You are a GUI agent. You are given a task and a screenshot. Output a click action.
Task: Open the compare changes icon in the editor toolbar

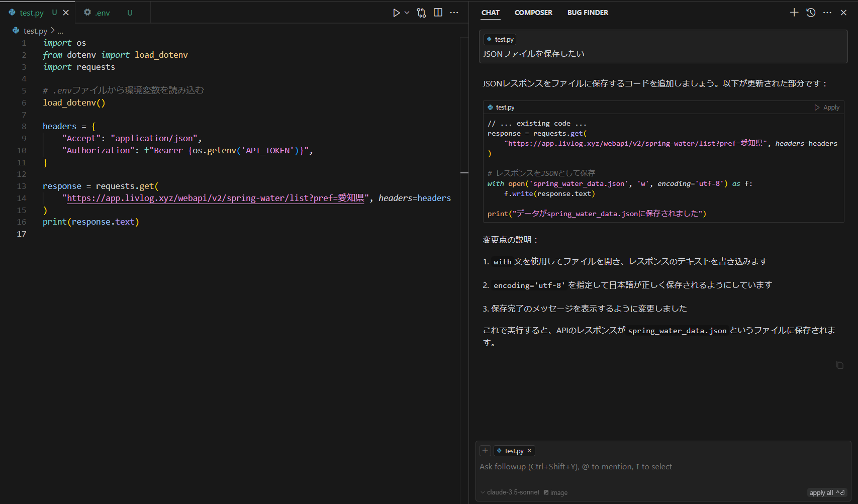[x=421, y=13]
